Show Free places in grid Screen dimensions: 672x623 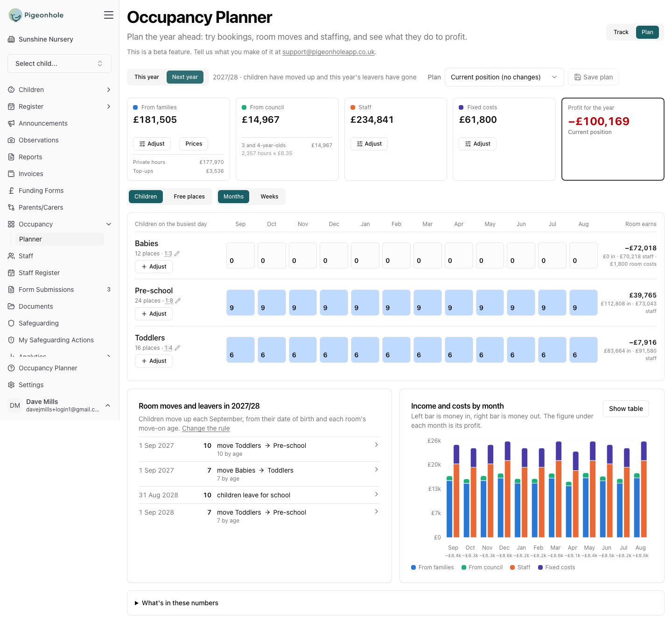point(189,197)
